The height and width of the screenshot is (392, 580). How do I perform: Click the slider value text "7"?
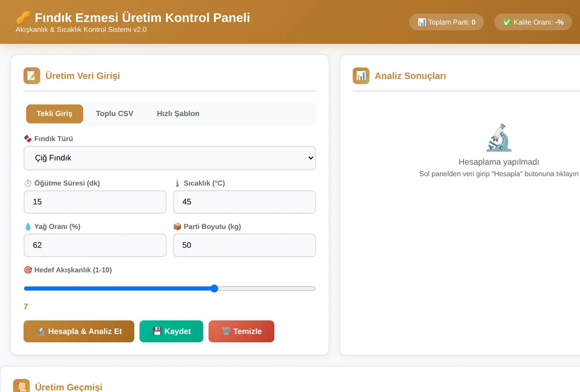pos(26,307)
